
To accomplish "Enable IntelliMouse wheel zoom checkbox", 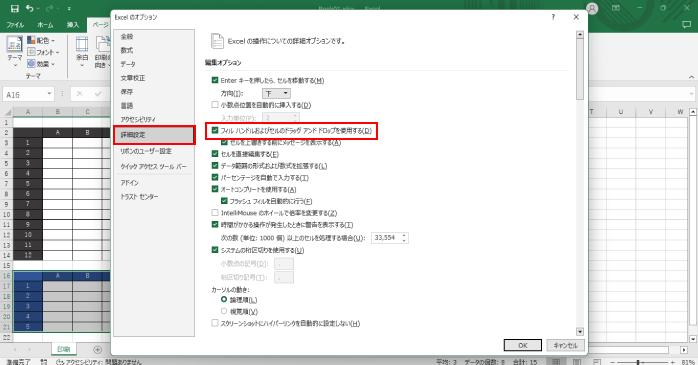I will point(215,213).
